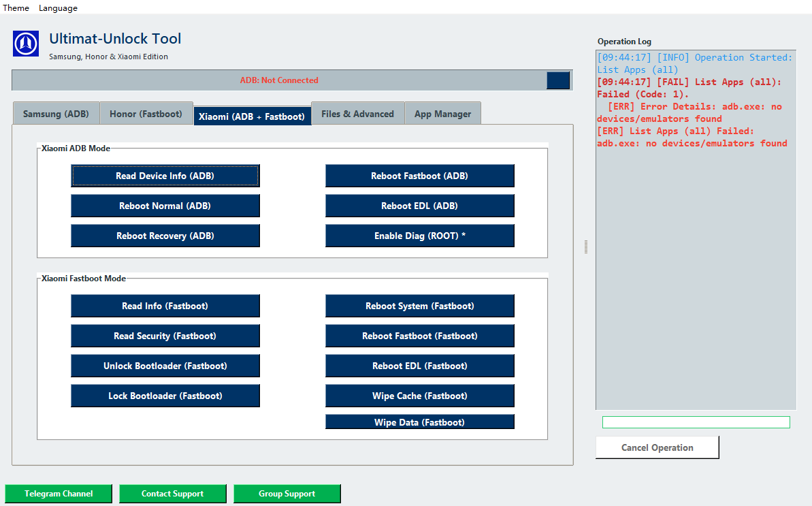Click Reboot EDL (Fastboot) button

[419, 366]
